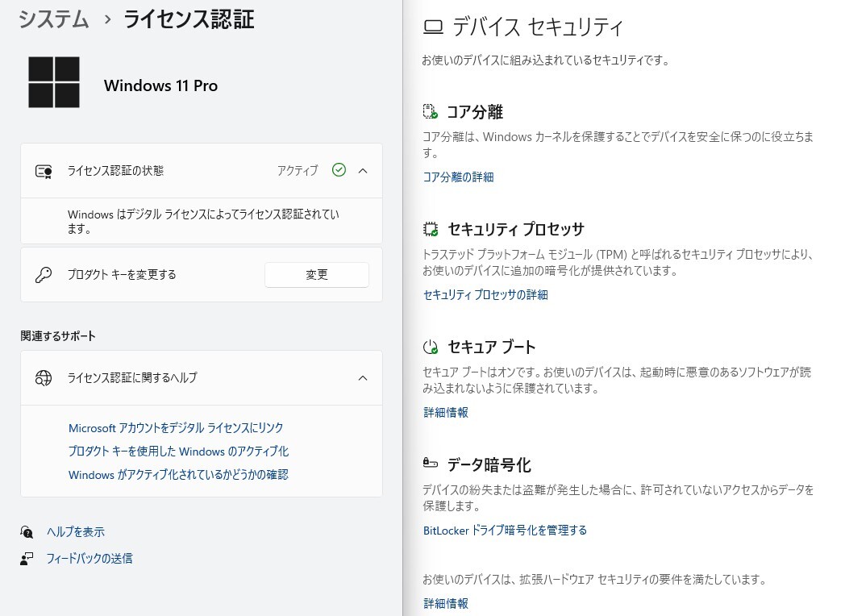The height and width of the screenshot is (616, 845).
Task: Click the core isolation description paragraph
Action: click(618, 145)
